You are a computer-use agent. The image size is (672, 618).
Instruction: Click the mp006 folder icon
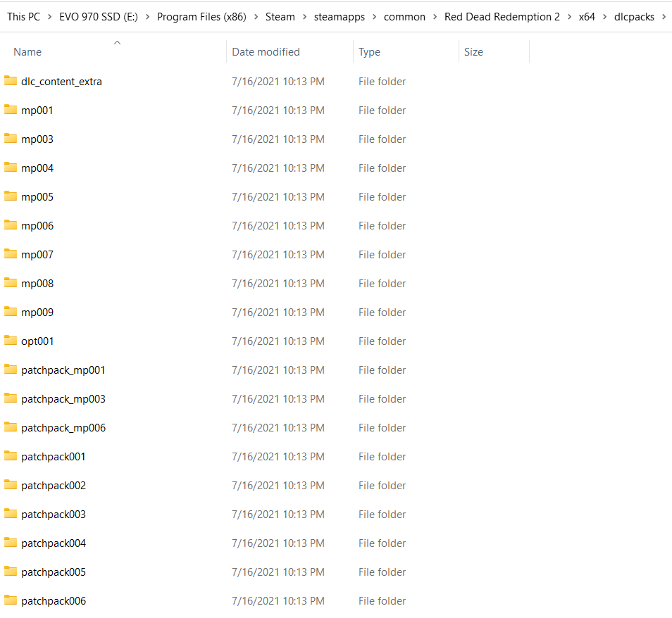coord(11,225)
